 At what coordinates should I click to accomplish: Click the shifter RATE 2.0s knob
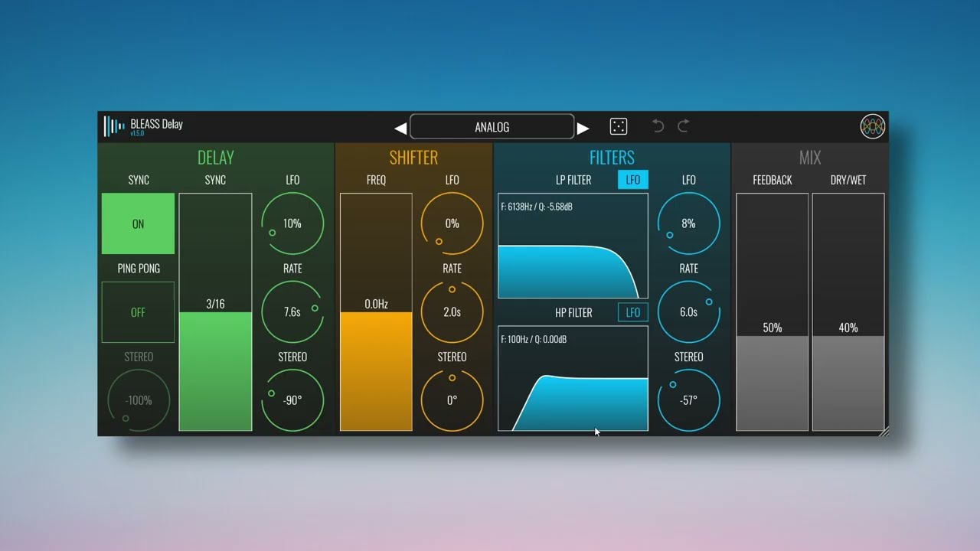click(452, 312)
